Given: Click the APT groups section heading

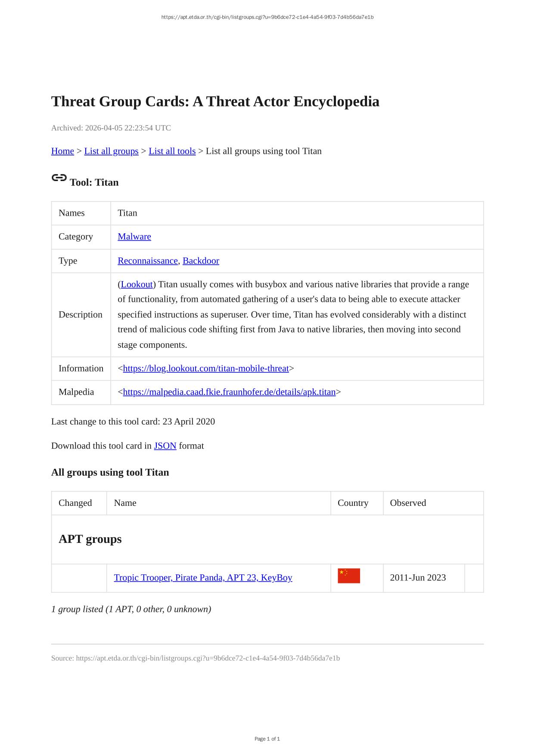Looking at the screenshot, I should (90, 539).
